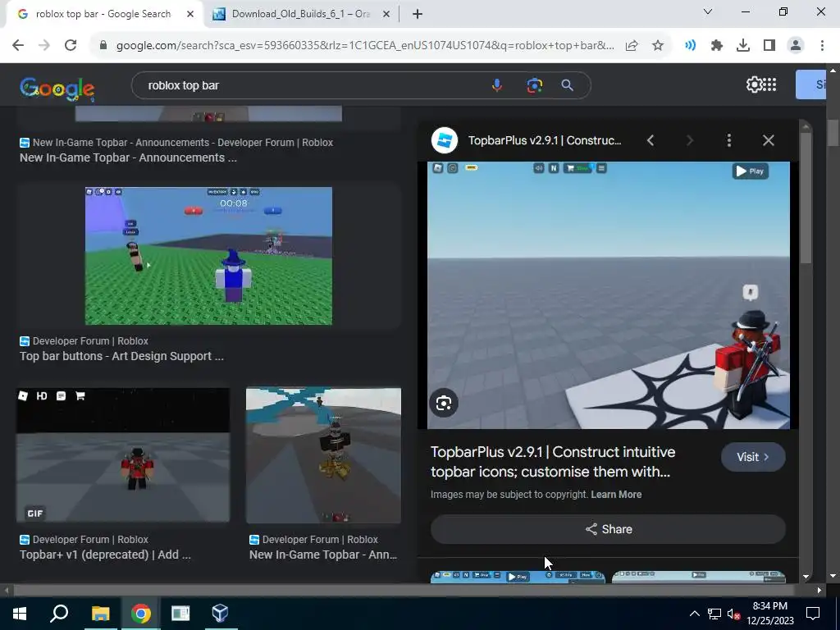Open network icon in system tray
The width and height of the screenshot is (840, 630).
[x=714, y=614]
